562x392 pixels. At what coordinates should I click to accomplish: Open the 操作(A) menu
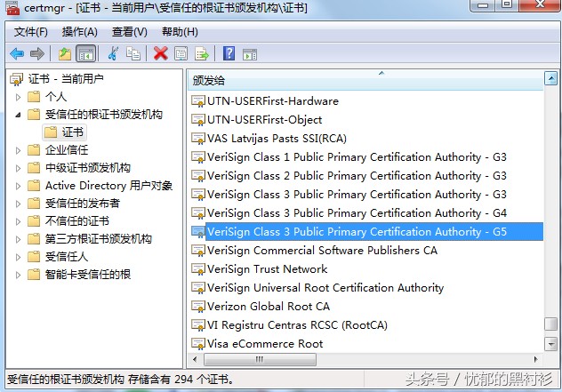[x=79, y=32]
